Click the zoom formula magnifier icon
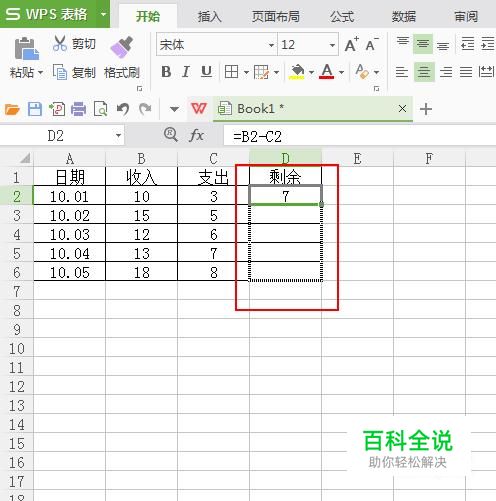This screenshot has height=501, width=496. (170, 135)
